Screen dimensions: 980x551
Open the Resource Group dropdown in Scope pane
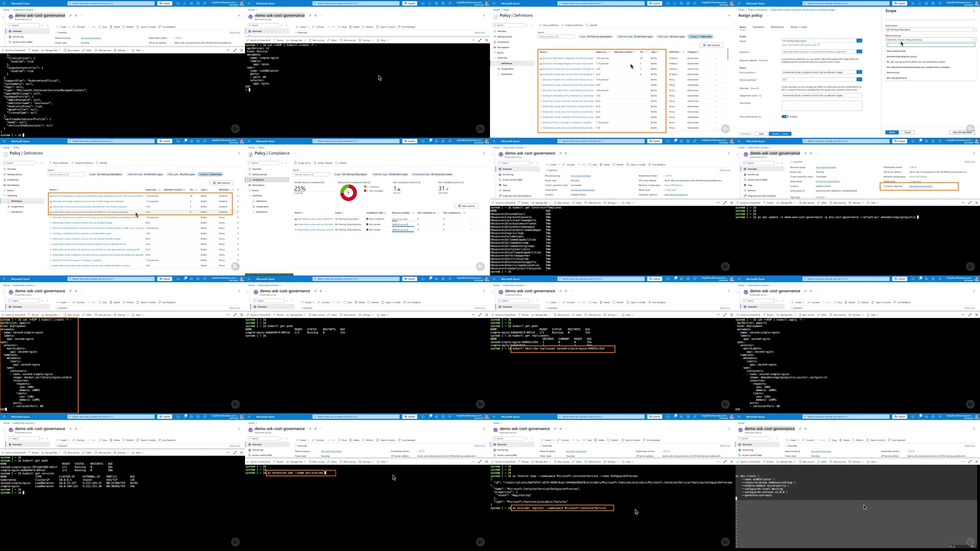[931, 39]
